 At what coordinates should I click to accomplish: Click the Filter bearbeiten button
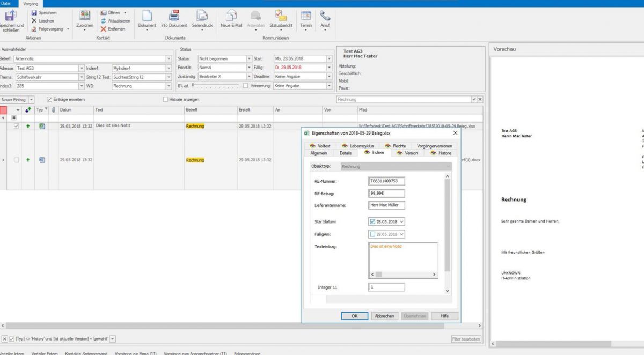[466, 339]
